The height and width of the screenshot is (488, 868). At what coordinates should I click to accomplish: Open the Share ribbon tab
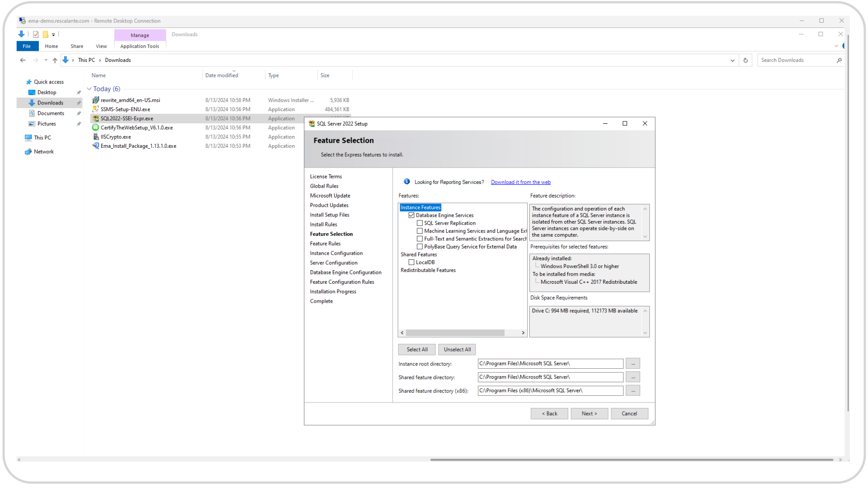click(77, 46)
